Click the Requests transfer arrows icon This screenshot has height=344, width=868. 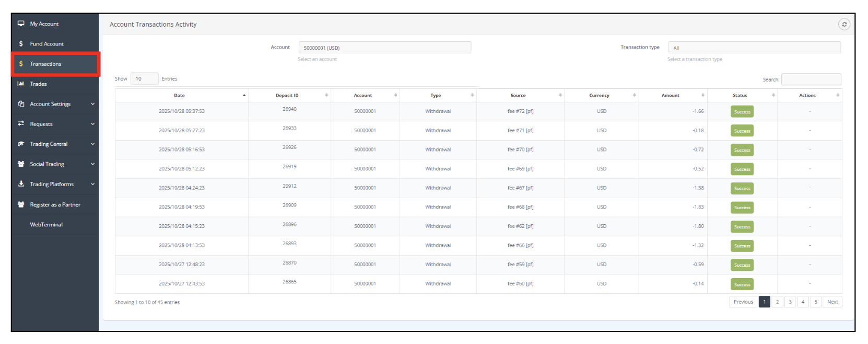(x=21, y=124)
